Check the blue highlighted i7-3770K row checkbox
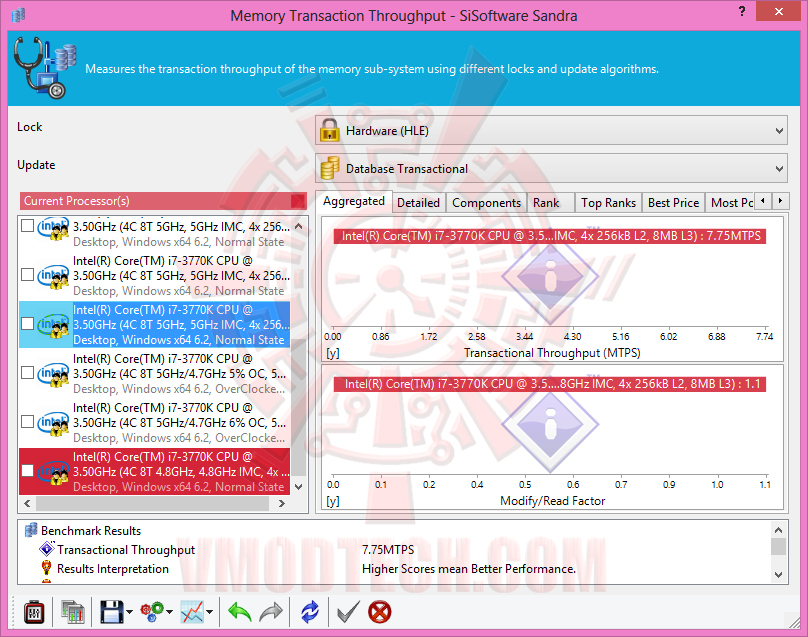Screen dimensions: 808x637 27,324
